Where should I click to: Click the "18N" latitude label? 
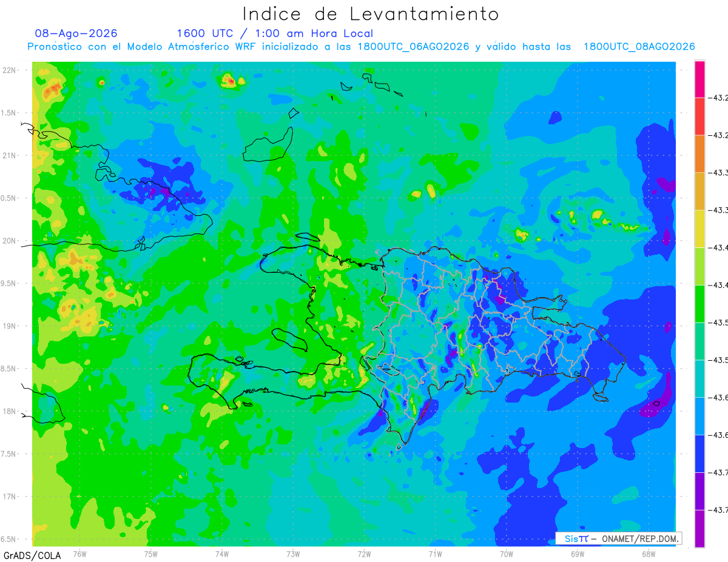(8, 411)
